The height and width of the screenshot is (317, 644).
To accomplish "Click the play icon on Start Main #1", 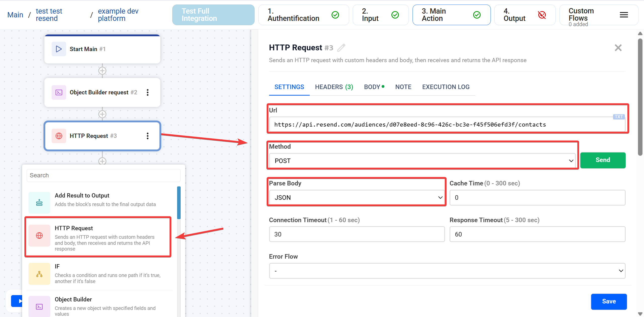I will click(59, 49).
